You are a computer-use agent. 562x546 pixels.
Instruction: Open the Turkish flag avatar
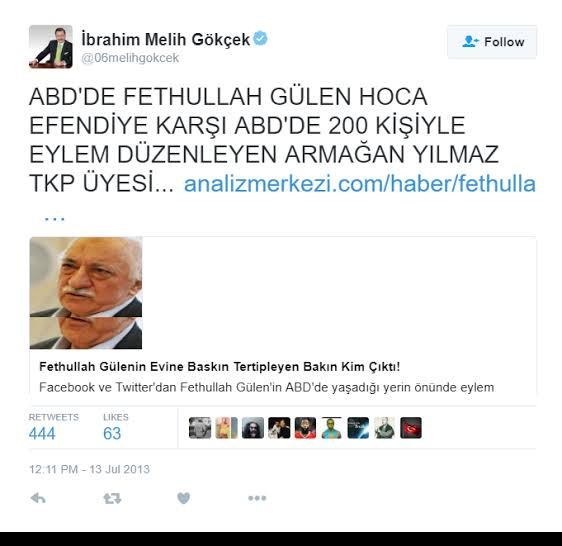(x=411, y=428)
